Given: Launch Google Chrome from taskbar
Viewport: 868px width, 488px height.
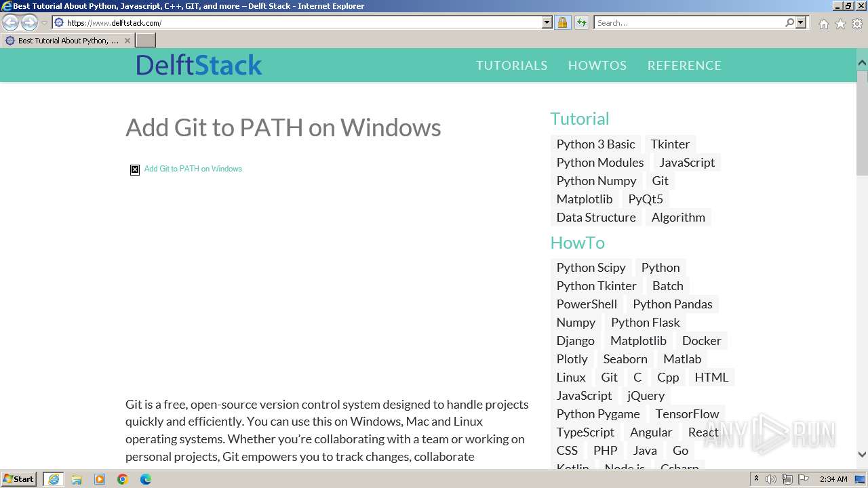Looking at the screenshot, I should (123, 479).
